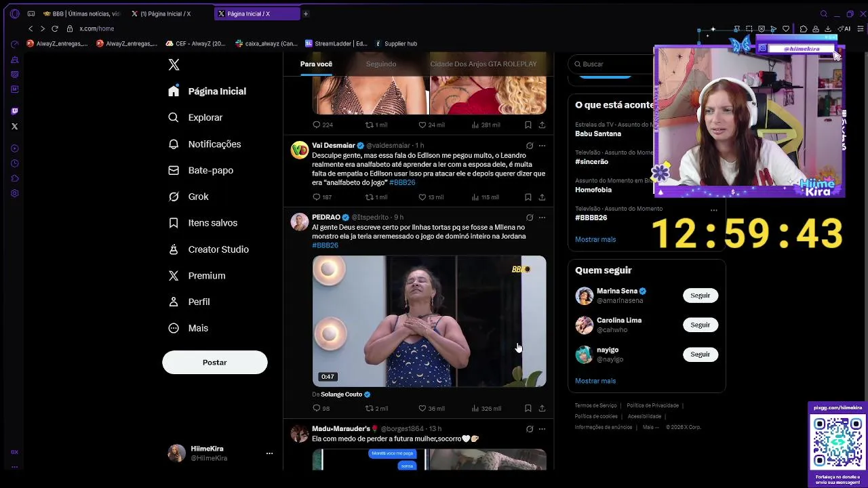The image size is (868, 488).
Task: Bookmark the PEDRAO post
Action: [x=528, y=408]
